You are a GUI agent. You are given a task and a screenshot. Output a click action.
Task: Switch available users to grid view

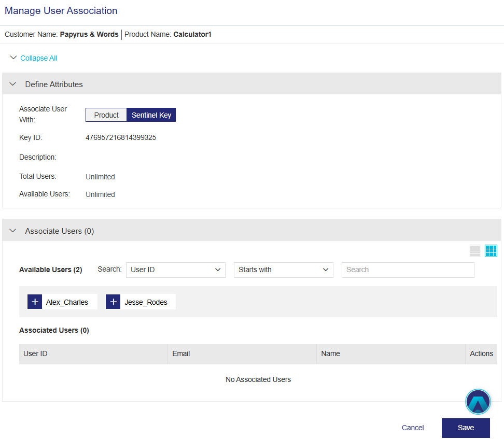491,251
